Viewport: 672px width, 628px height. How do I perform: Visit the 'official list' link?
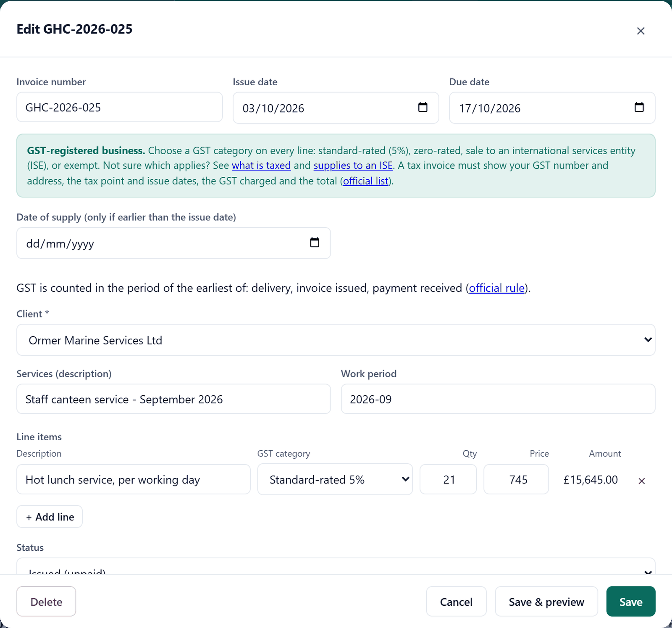click(366, 181)
